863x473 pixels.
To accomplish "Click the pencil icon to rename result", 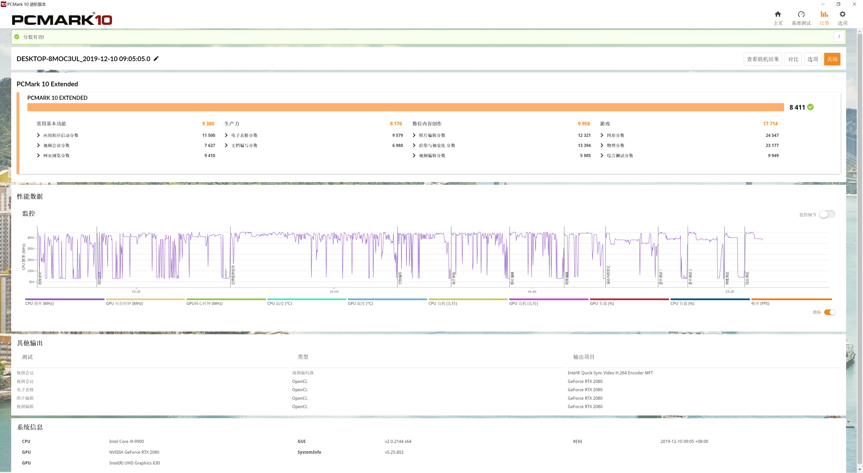I will point(156,59).
